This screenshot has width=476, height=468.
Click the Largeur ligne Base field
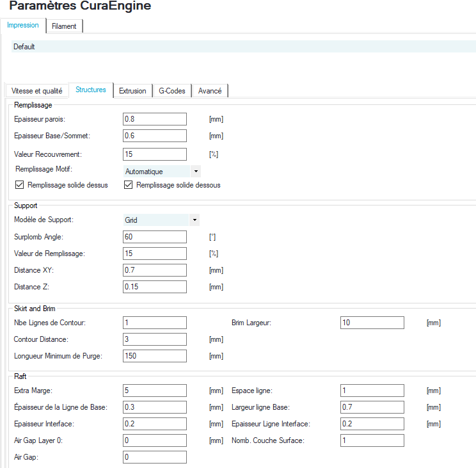372,407
